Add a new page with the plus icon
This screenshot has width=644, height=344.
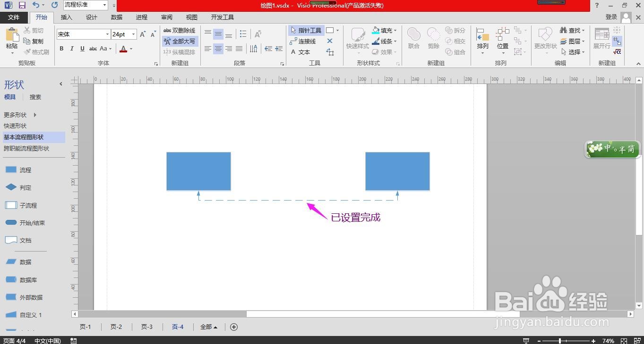(x=233, y=327)
